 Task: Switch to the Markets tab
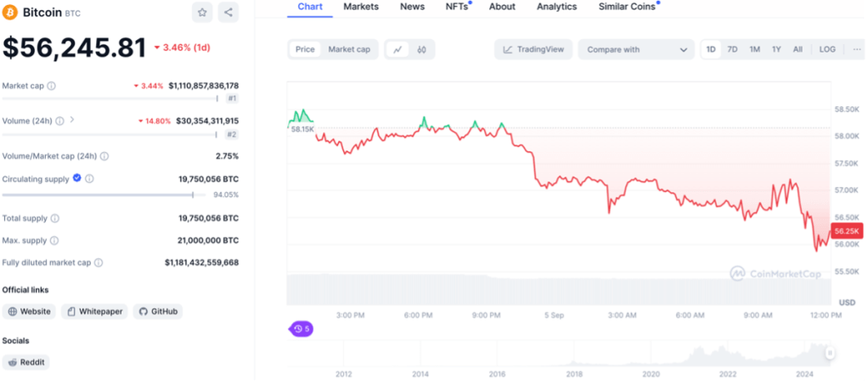(361, 7)
